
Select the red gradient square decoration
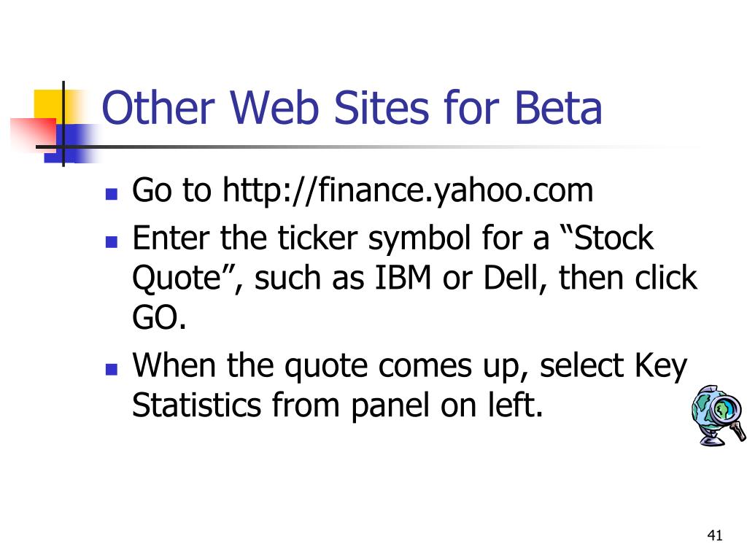(x=34, y=135)
